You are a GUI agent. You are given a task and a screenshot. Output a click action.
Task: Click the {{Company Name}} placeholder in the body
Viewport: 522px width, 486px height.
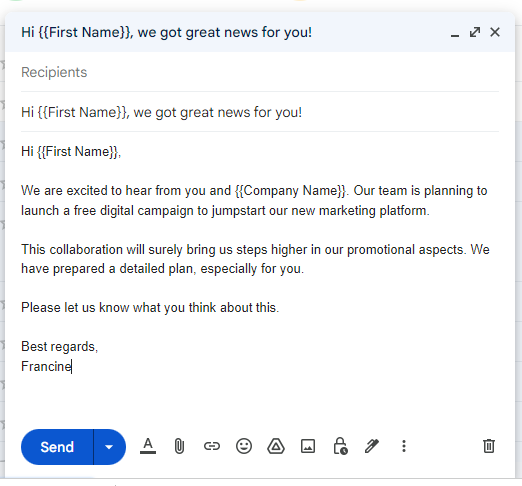(x=290, y=191)
